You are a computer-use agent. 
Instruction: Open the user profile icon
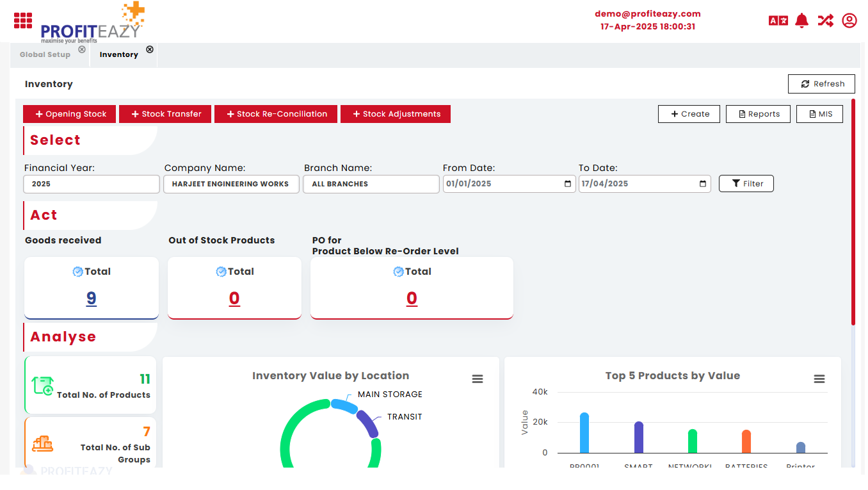(x=849, y=20)
